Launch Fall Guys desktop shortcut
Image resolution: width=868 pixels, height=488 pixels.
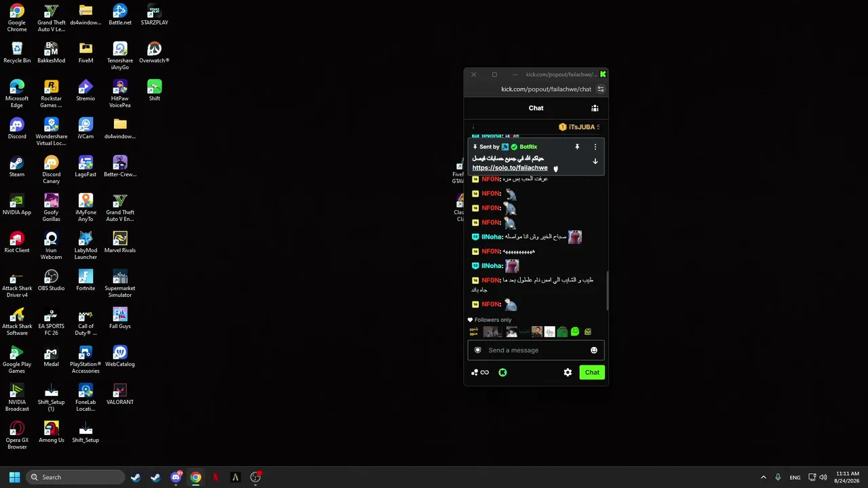120,319
